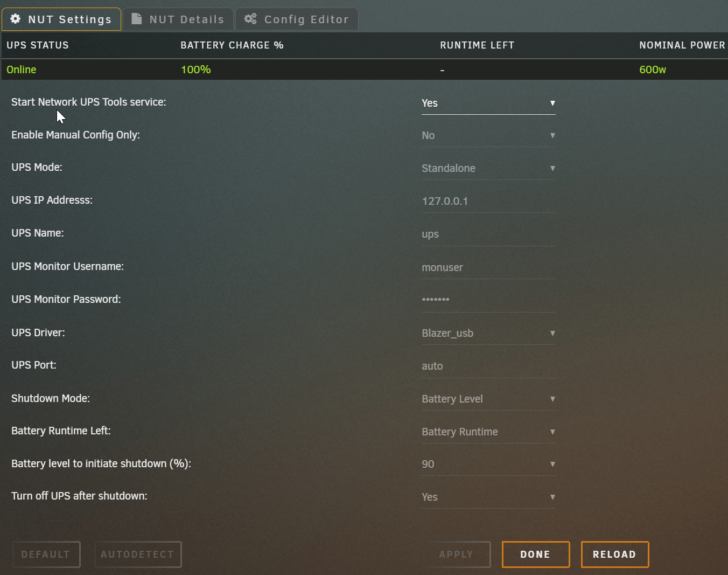Click the gears icon on Config Editor tab
The image size is (728, 575).
click(250, 19)
